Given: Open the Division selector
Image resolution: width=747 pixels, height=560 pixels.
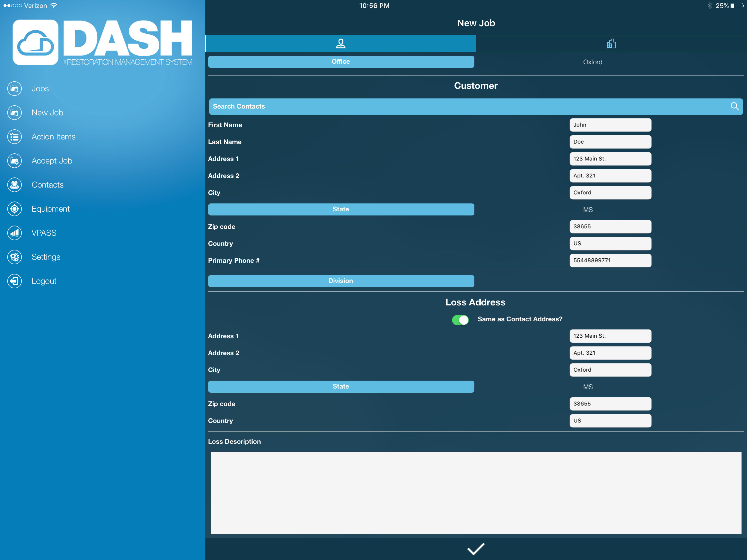Looking at the screenshot, I should [341, 281].
